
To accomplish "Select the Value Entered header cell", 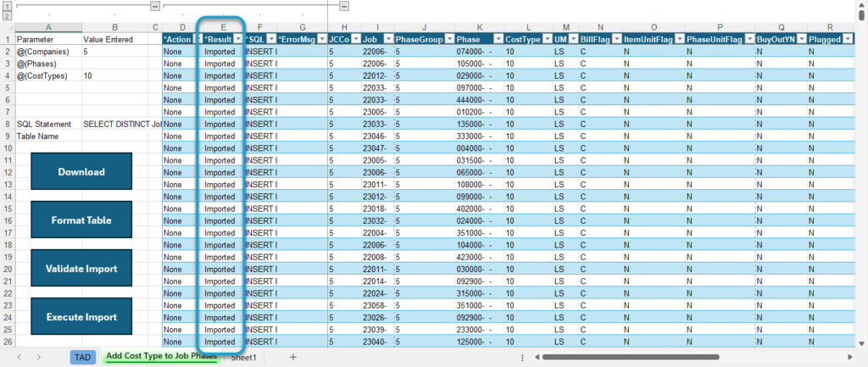I will (115, 39).
